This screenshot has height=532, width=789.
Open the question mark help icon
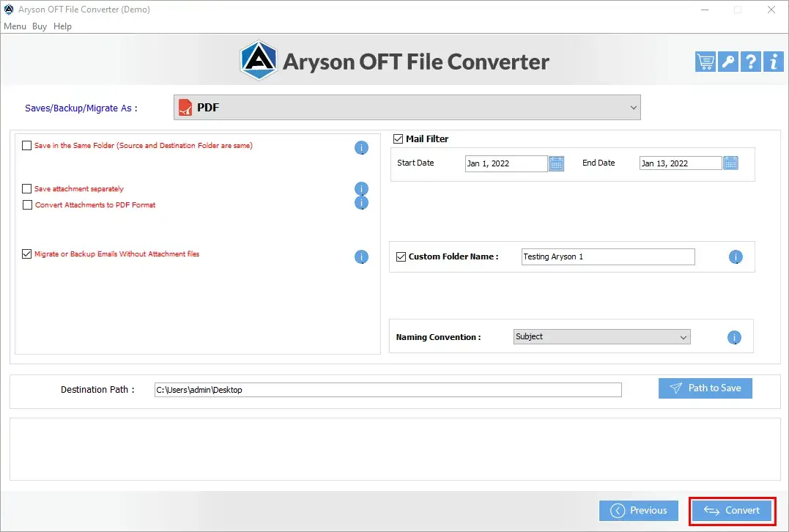[750, 62]
